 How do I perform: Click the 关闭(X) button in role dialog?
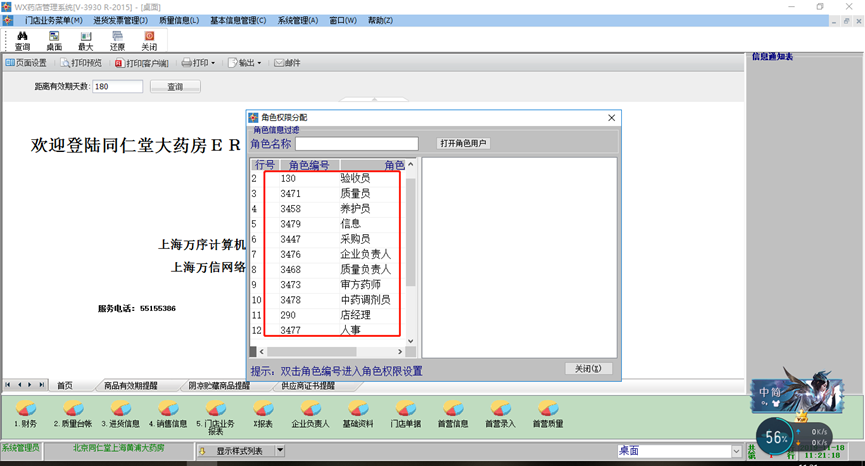click(x=588, y=368)
